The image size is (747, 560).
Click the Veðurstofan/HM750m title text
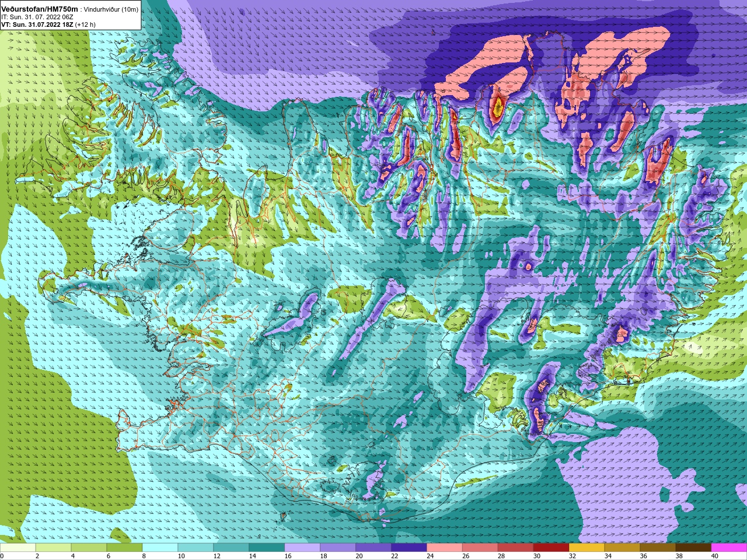[x=39, y=9]
